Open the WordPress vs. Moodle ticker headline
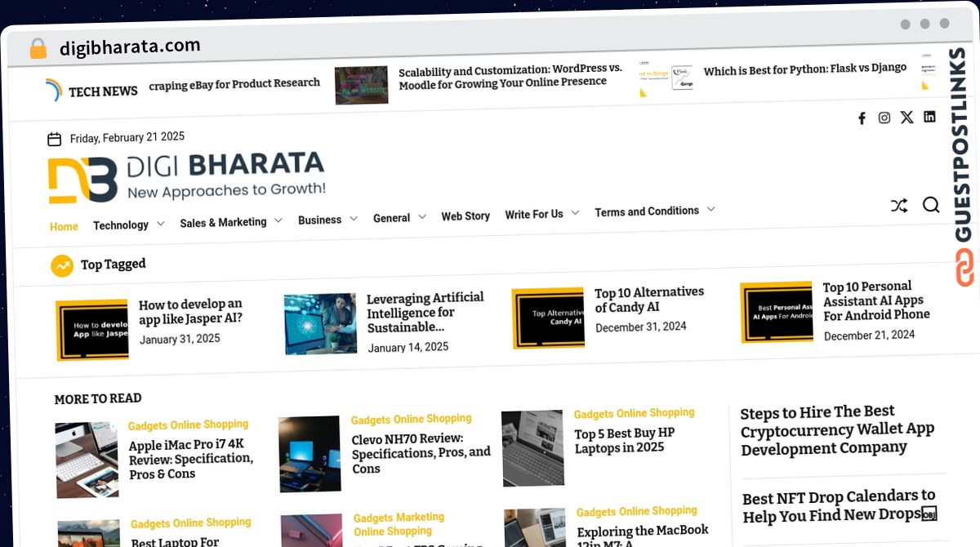This screenshot has height=547, width=980. [510, 76]
